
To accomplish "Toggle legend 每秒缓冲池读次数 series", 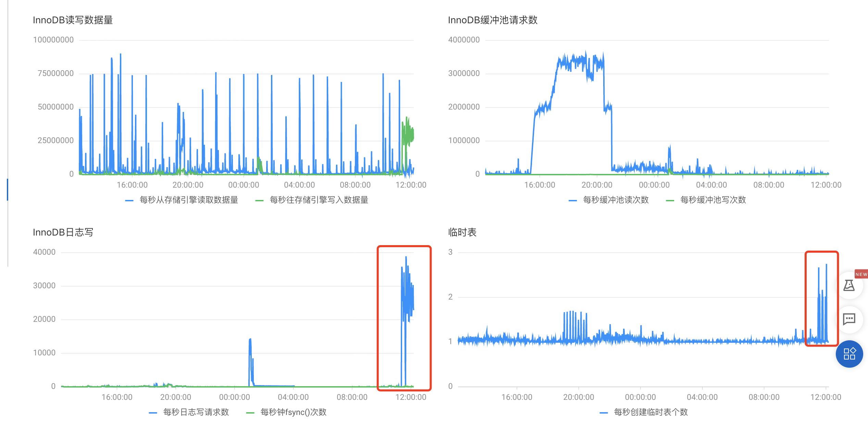I will (x=609, y=200).
